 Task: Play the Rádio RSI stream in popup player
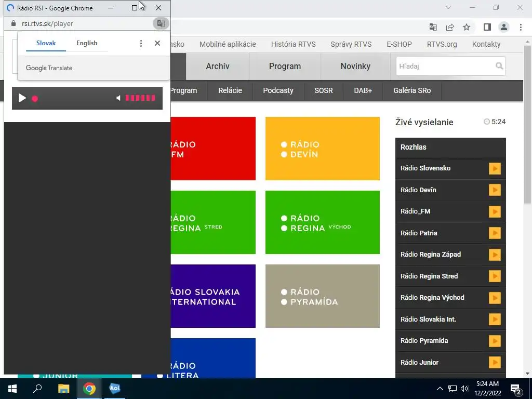22,98
